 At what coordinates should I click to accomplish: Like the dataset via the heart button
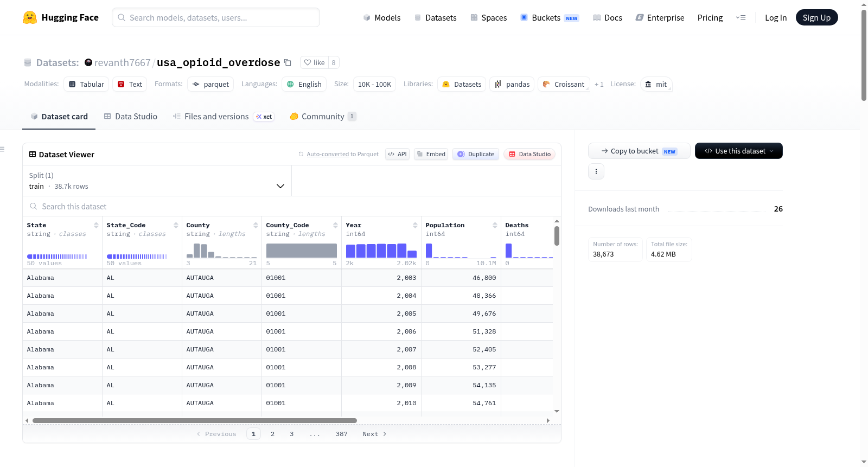click(315, 62)
